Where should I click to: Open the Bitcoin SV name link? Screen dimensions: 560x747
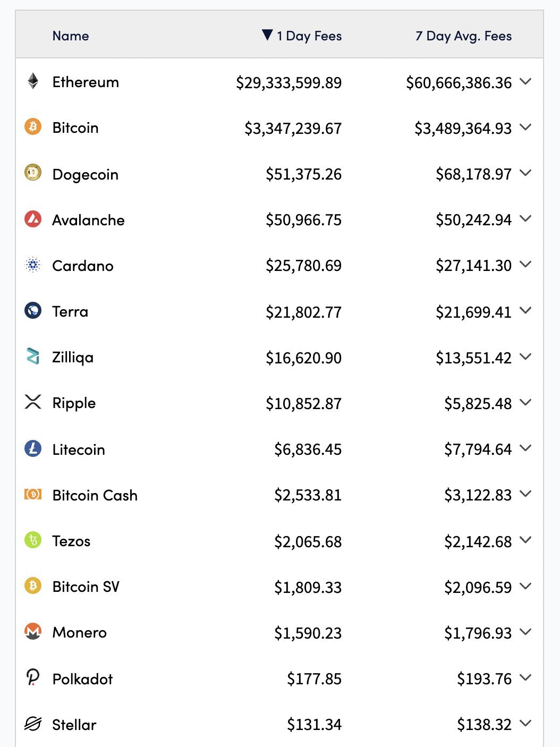pyautogui.click(x=86, y=587)
